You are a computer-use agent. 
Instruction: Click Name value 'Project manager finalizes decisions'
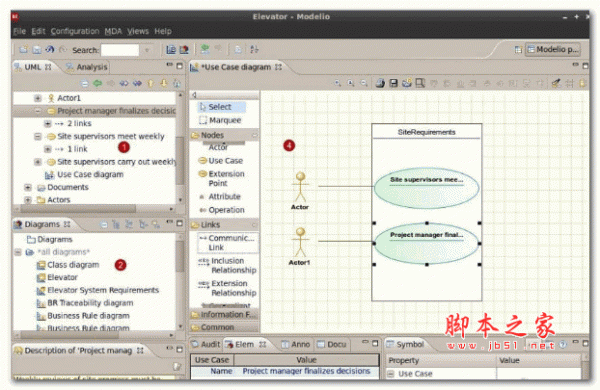point(307,371)
